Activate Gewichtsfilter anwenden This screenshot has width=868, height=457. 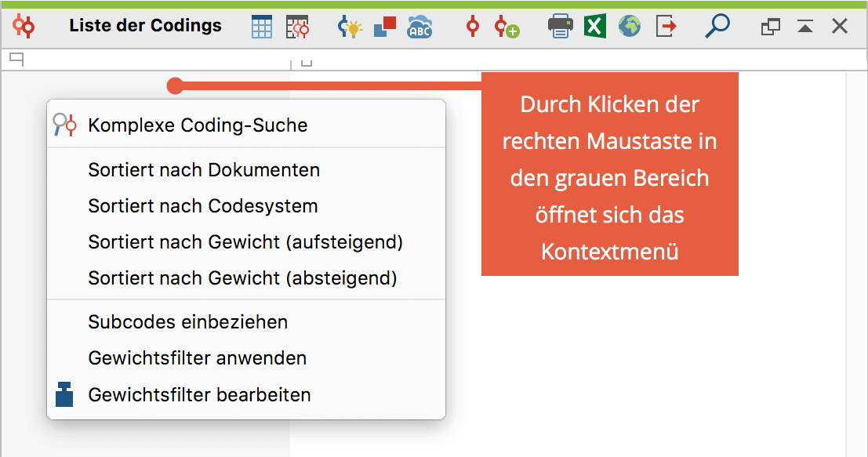coord(196,357)
